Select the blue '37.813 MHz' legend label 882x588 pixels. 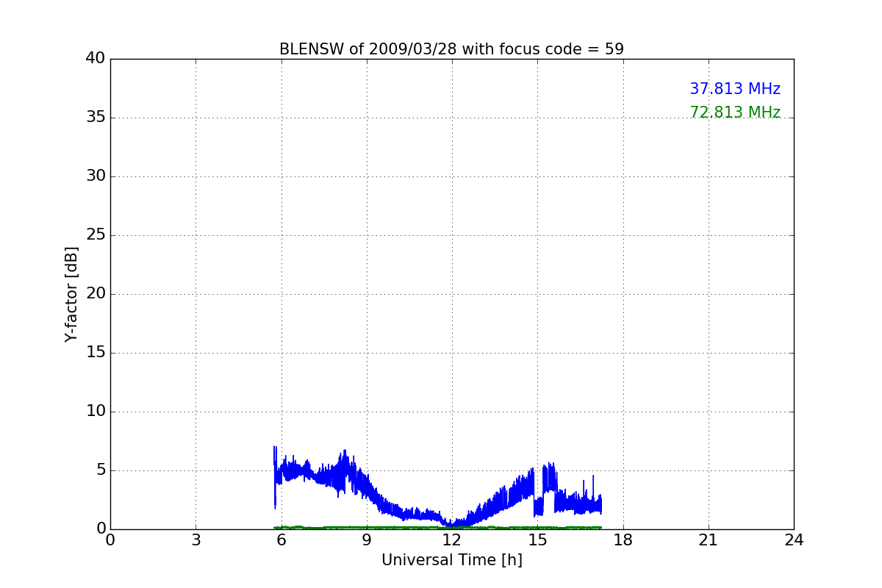coord(735,89)
